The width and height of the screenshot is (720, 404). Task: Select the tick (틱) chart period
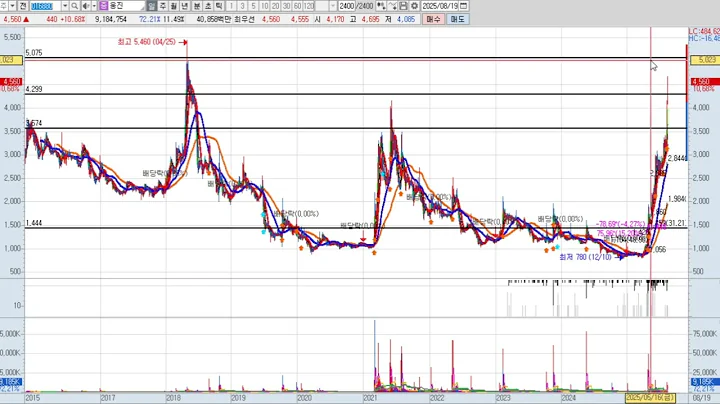[x=219, y=6]
